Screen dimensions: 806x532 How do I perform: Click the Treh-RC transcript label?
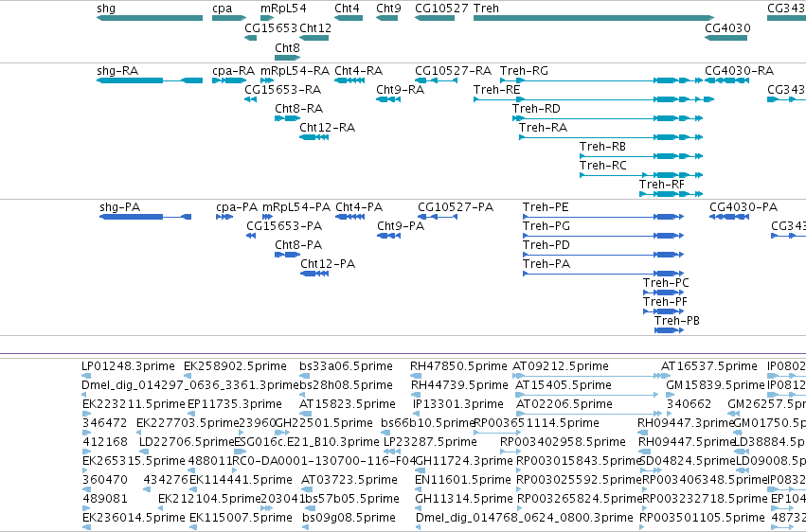point(603,166)
